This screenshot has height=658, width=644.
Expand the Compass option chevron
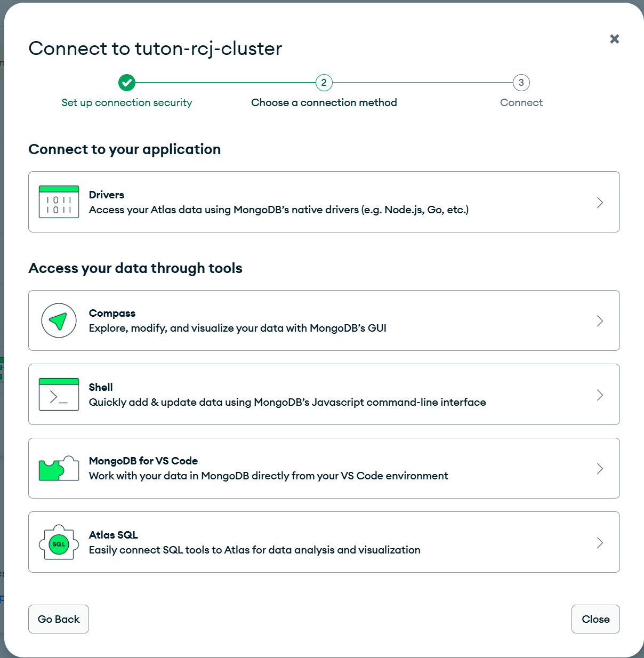(600, 320)
